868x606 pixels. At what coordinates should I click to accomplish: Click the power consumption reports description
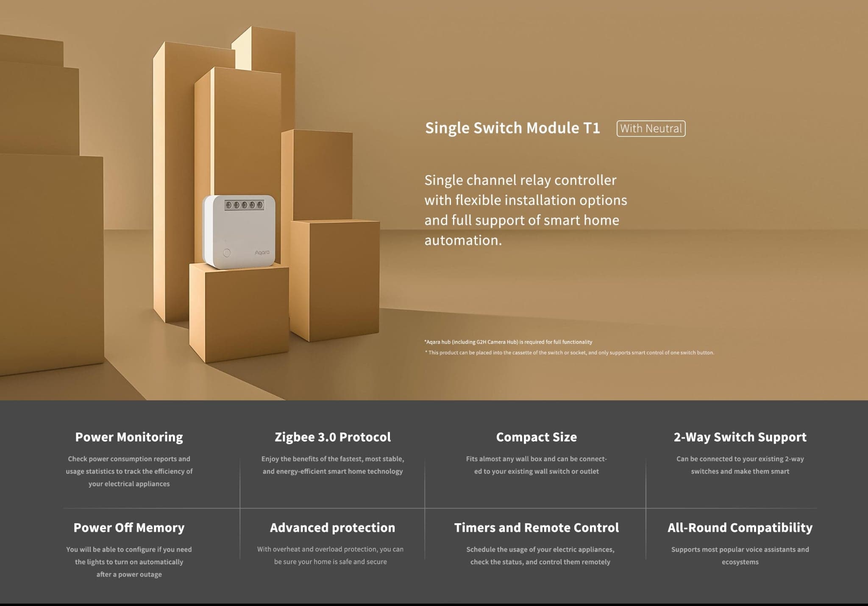click(x=129, y=471)
